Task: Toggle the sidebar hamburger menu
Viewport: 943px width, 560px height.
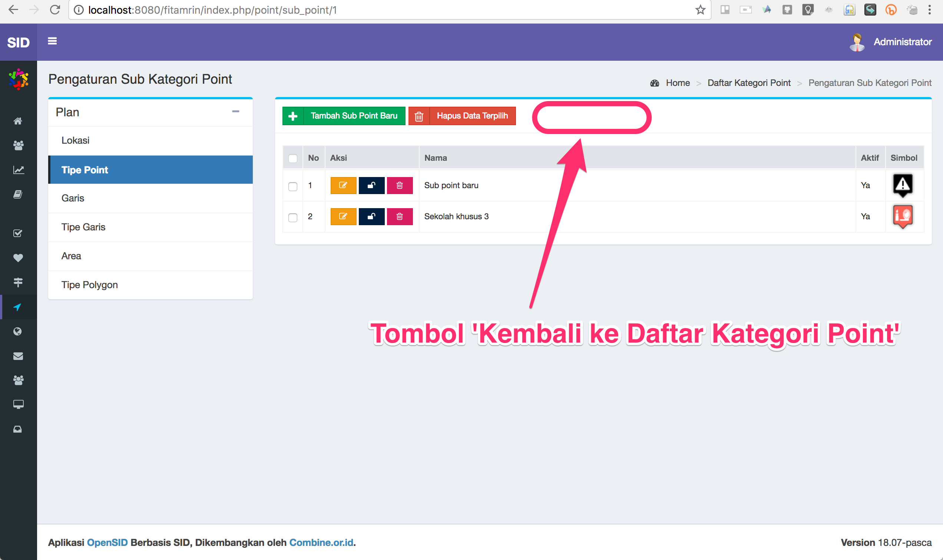Action: click(x=52, y=41)
